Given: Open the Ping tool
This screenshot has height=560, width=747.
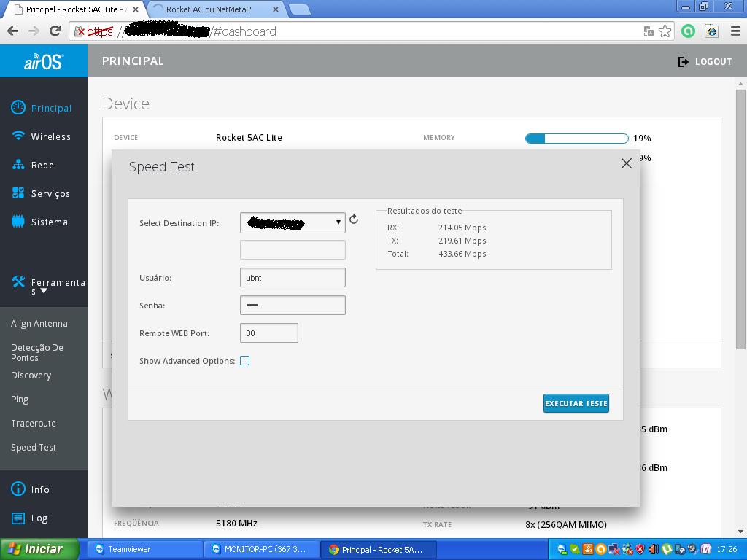Looking at the screenshot, I should 20,399.
